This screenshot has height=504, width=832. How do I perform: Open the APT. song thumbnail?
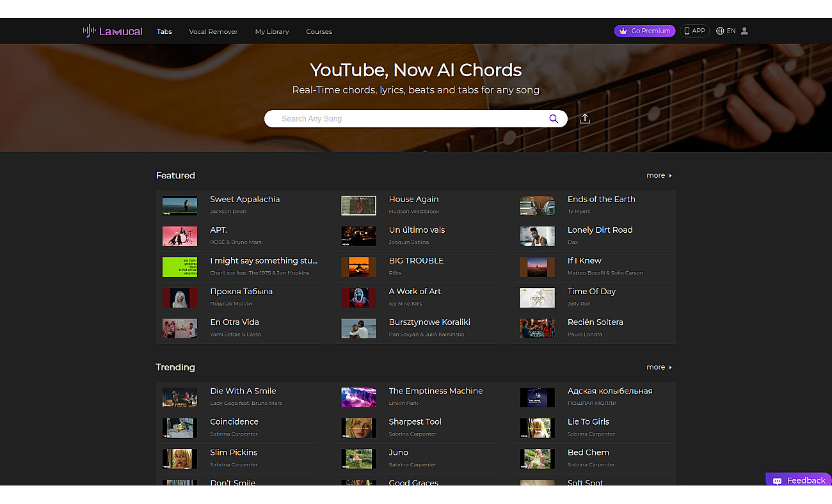tap(180, 236)
